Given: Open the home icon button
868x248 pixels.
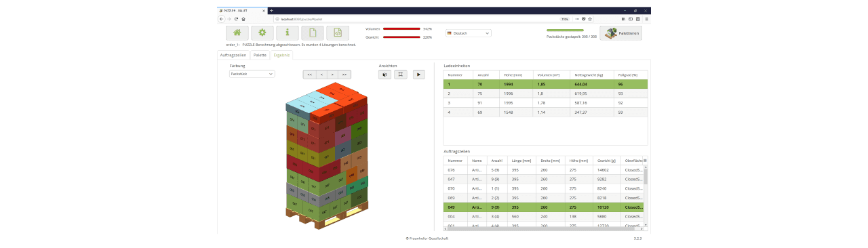Looking at the screenshot, I should 237,33.
